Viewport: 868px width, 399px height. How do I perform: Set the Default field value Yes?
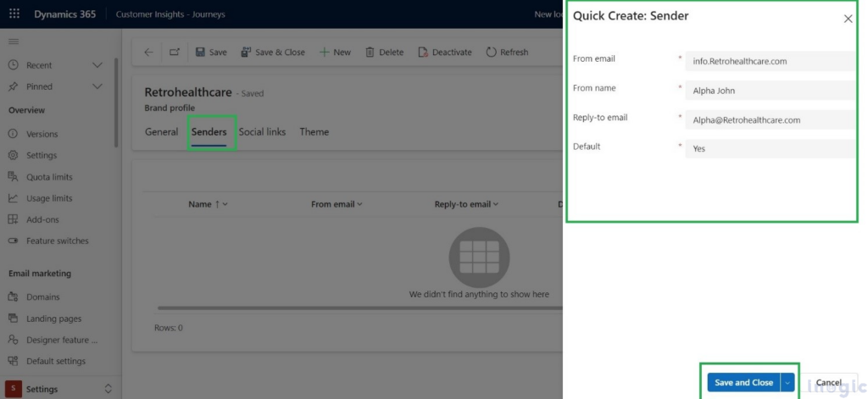(770, 149)
